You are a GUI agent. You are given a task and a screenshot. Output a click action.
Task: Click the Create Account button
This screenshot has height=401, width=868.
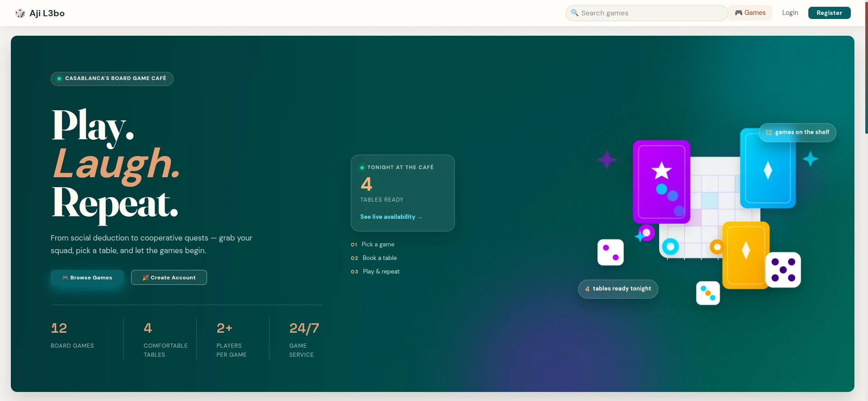click(169, 278)
